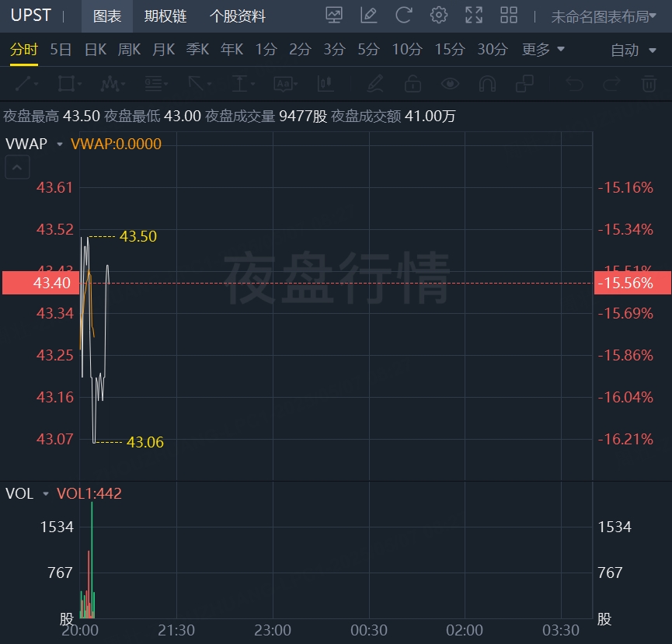
Task: Clone drawings with the duplicate icon
Action: 524,84
